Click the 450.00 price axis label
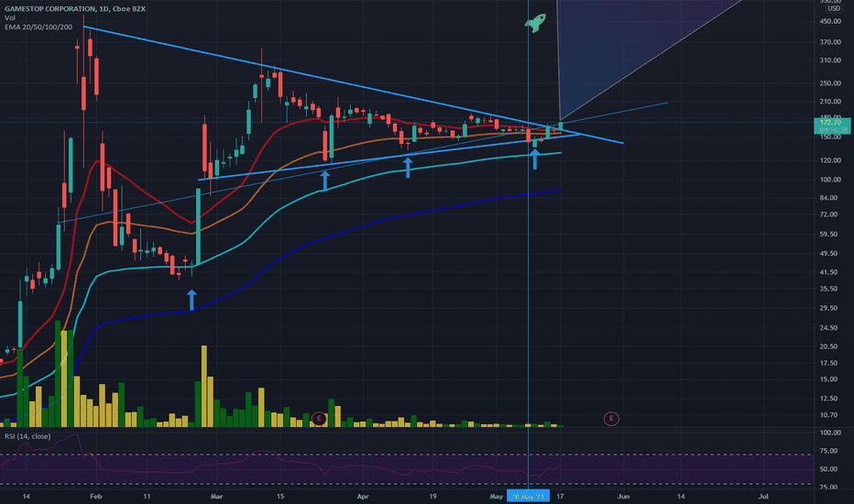Image resolution: width=854 pixels, height=504 pixels. (x=830, y=21)
